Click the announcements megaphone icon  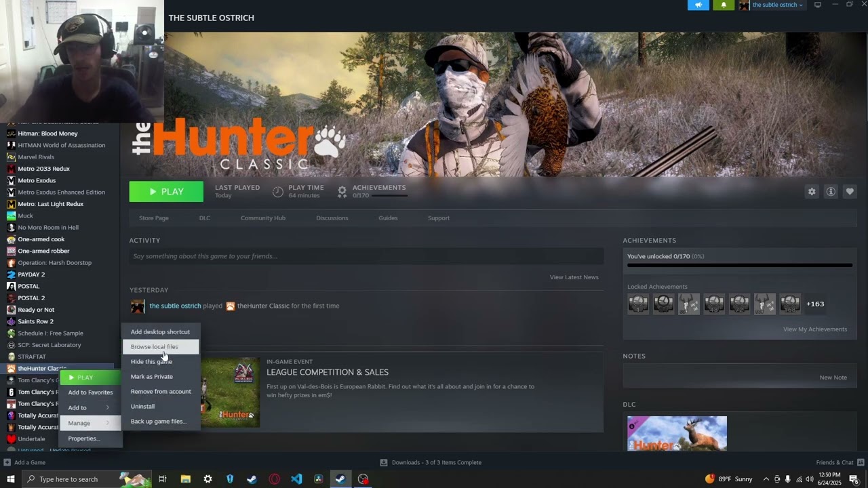698,5
